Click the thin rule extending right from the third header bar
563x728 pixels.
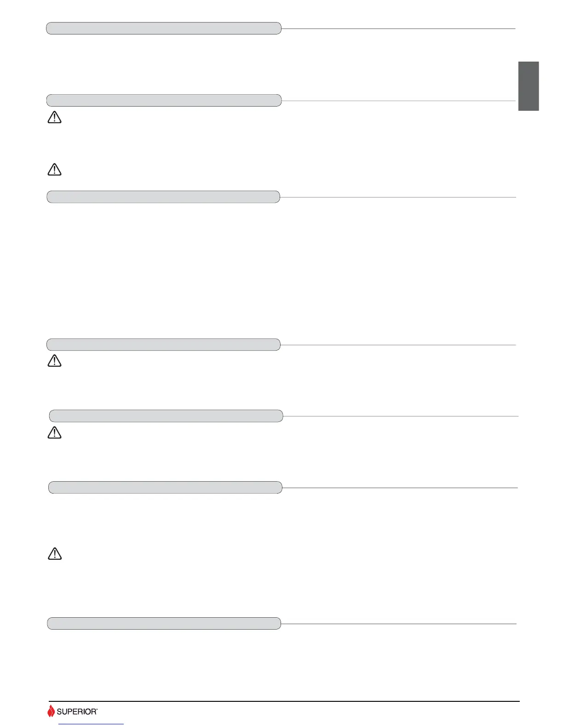pyautogui.click(x=398, y=197)
